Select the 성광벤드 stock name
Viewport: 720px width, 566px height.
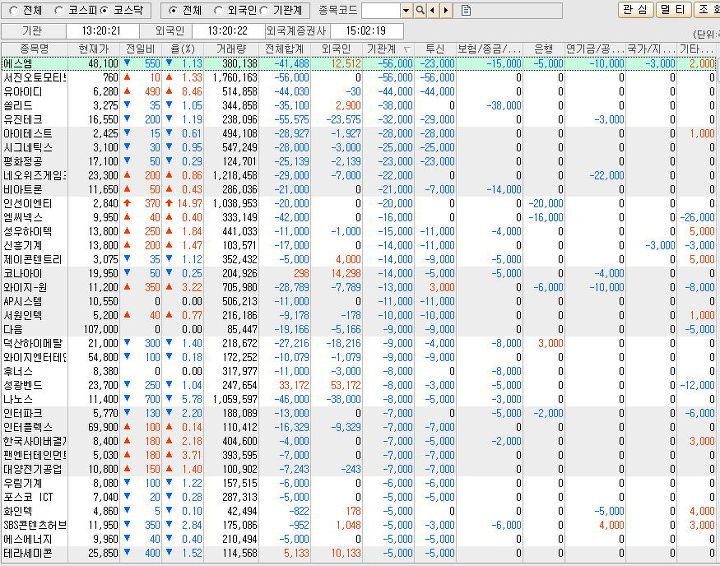[22, 385]
